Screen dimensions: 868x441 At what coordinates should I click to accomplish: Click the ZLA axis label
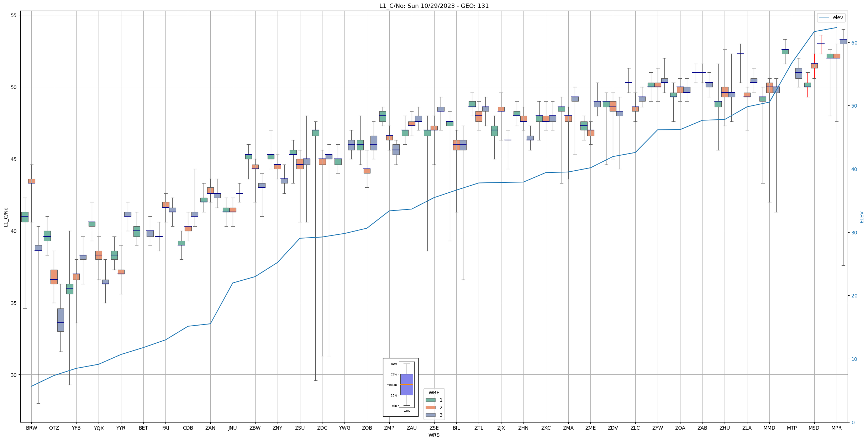[747, 428]
